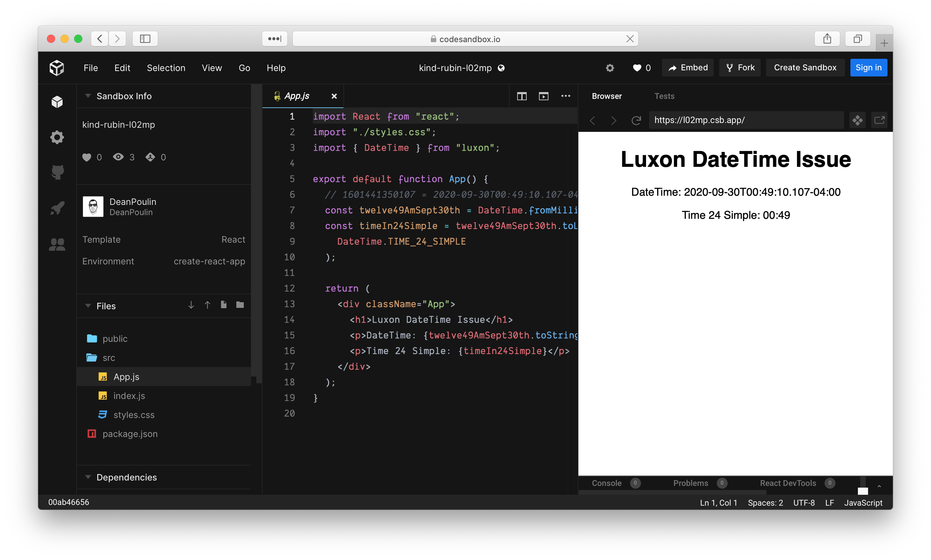Open preview in new window
The width and height of the screenshot is (931, 560).
point(879,120)
